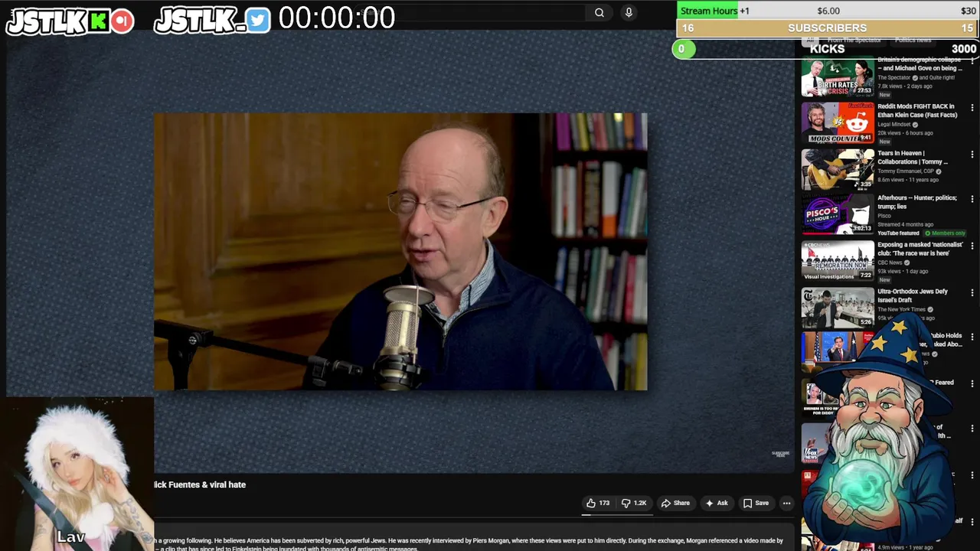
Task: Open 'Afterhours -- Hunter; politics; trump; lies' title
Action: click(x=916, y=202)
